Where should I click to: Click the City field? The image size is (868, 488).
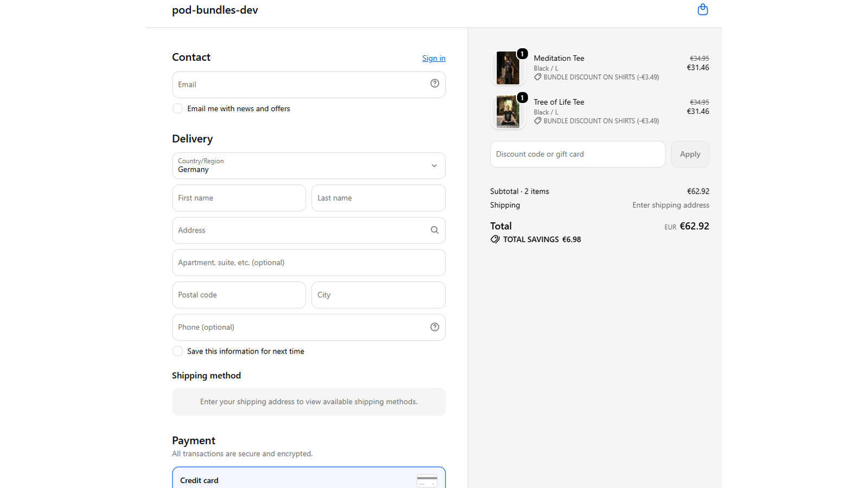pyautogui.click(x=378, y=295)
